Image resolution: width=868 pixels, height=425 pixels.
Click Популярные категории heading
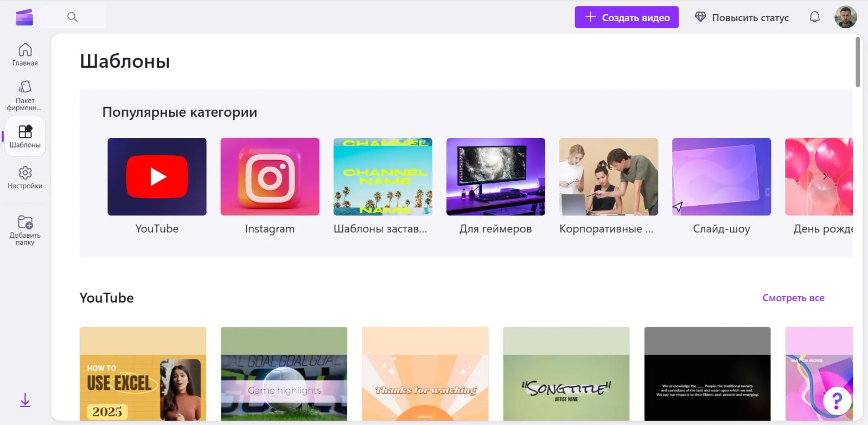[180, 112]
